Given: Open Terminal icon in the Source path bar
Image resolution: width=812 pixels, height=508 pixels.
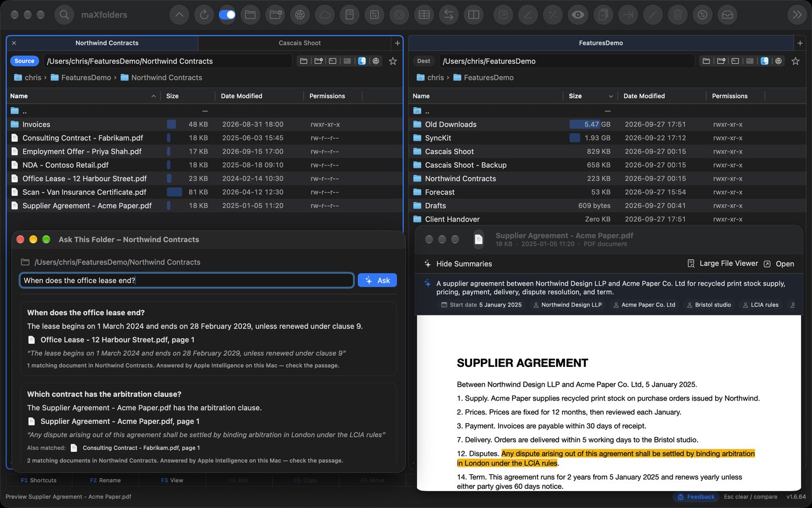Looking at the screenshot, I should click(332, 61).
